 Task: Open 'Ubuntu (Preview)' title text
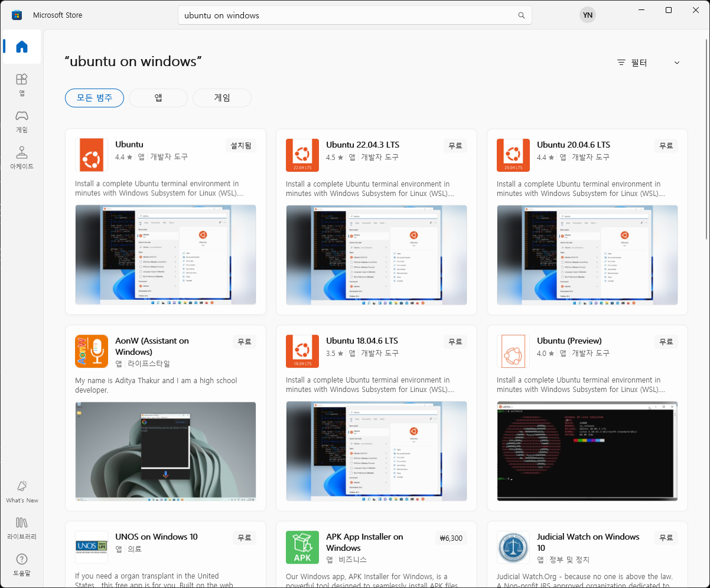[x=569, y=341]
